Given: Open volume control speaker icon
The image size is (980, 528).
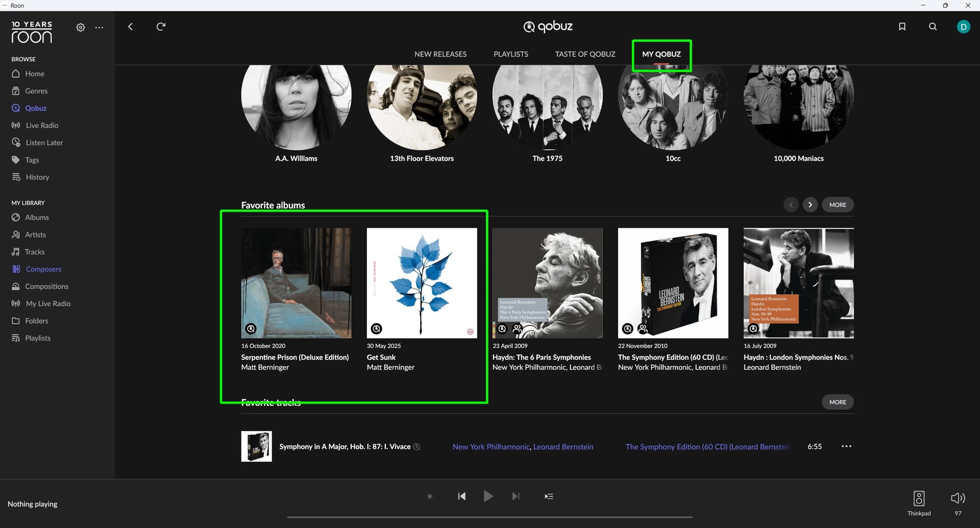Looking at the screenshot, I should 958,498.
